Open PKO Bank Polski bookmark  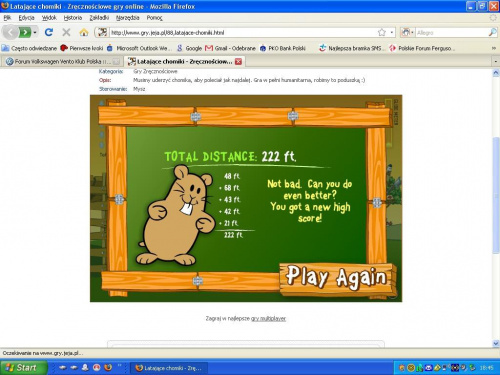[x=283, y=48]
